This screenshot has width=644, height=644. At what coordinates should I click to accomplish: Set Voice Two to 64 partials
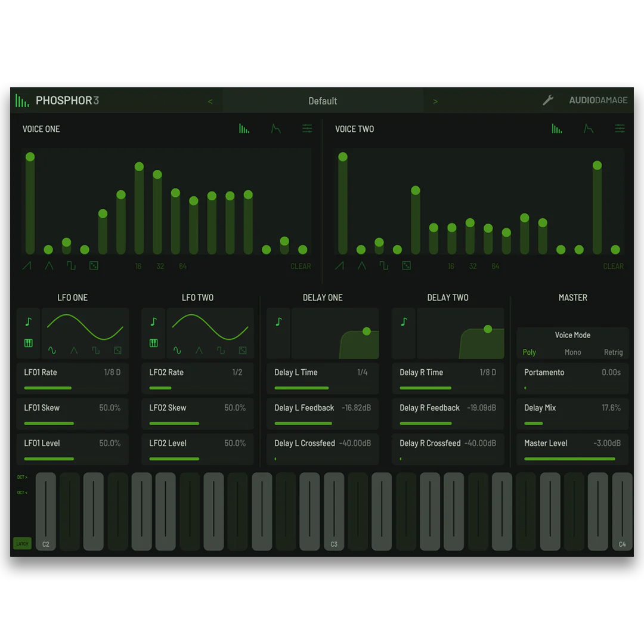pyautogui.click(x=496, y=266)
